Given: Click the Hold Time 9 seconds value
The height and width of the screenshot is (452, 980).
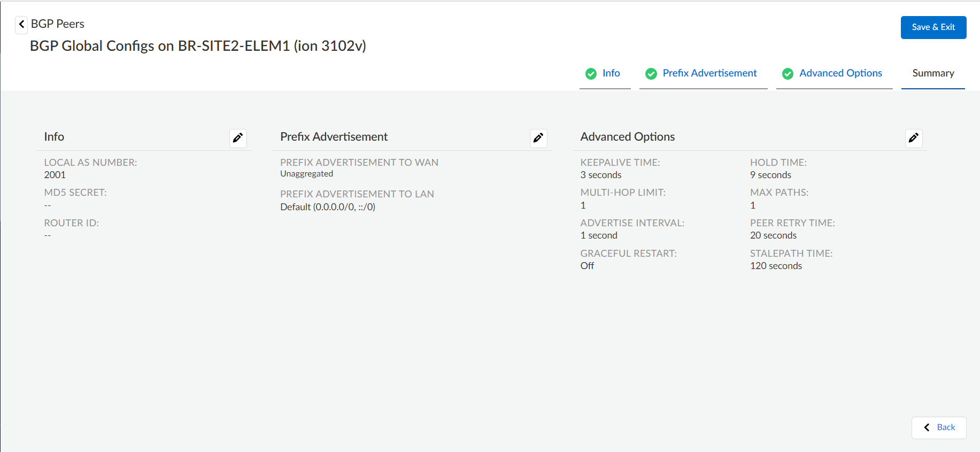Looking at the screenshot, I should [x=770, y=175].
